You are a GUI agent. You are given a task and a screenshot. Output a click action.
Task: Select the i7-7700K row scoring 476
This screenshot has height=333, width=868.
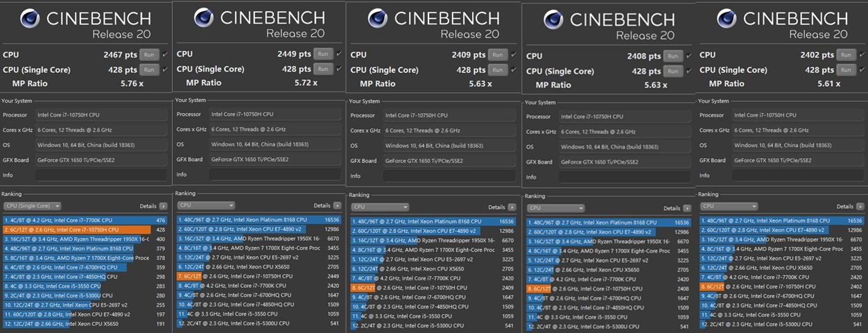pyautogui.click(x=85, y=221)
